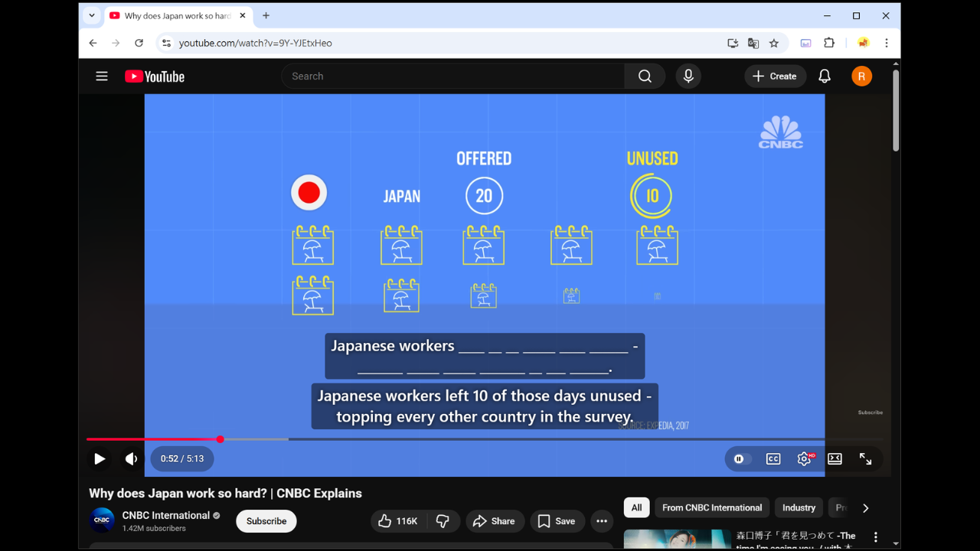Subscribe to CNBC International channel
Viewport: 980px width, 551px height.
(x=266, y=521)
